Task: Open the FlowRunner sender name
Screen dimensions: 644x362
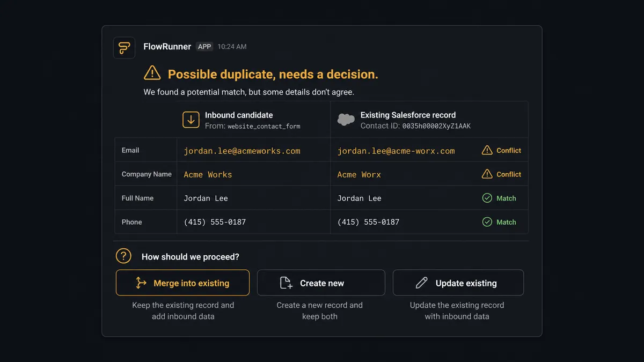Action: point(167,47)
